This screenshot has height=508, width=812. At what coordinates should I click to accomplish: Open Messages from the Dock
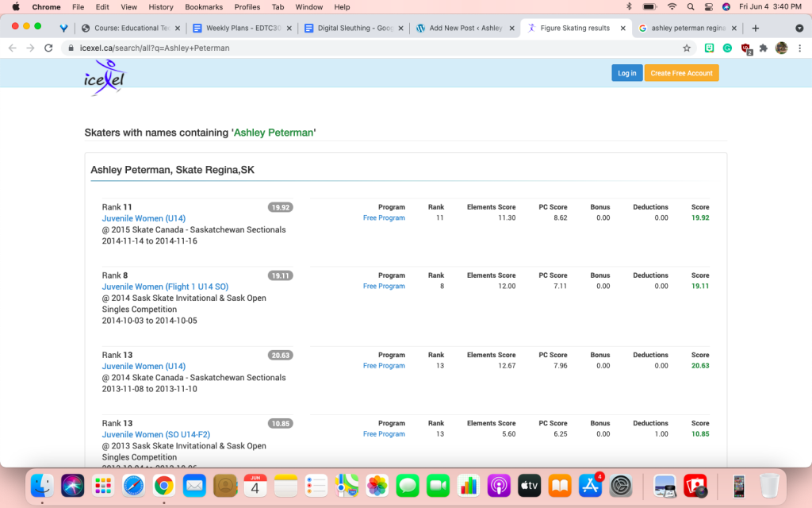408,486
